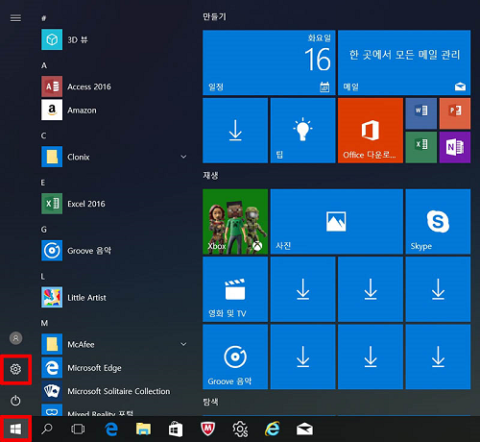Image resolution: width=480 pixels, height=442 pixels.
Task: Launch Microsoft Edge from app list
Action: [113, 368]
